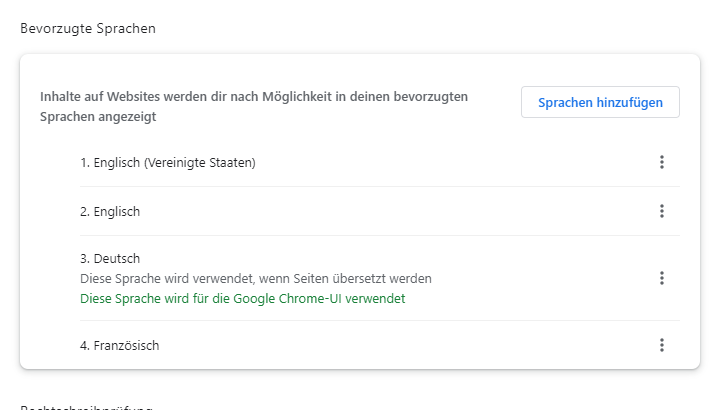Click the partially visible Rechtschreibprüfung heading
The image size is (721, 410).
click(86, 407)
